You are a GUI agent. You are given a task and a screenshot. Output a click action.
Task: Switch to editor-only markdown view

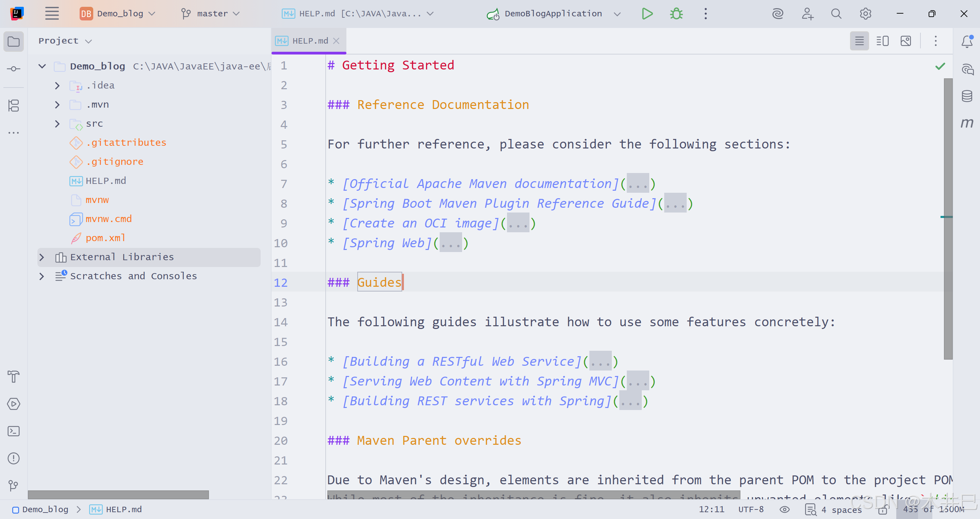pos(859,41)
